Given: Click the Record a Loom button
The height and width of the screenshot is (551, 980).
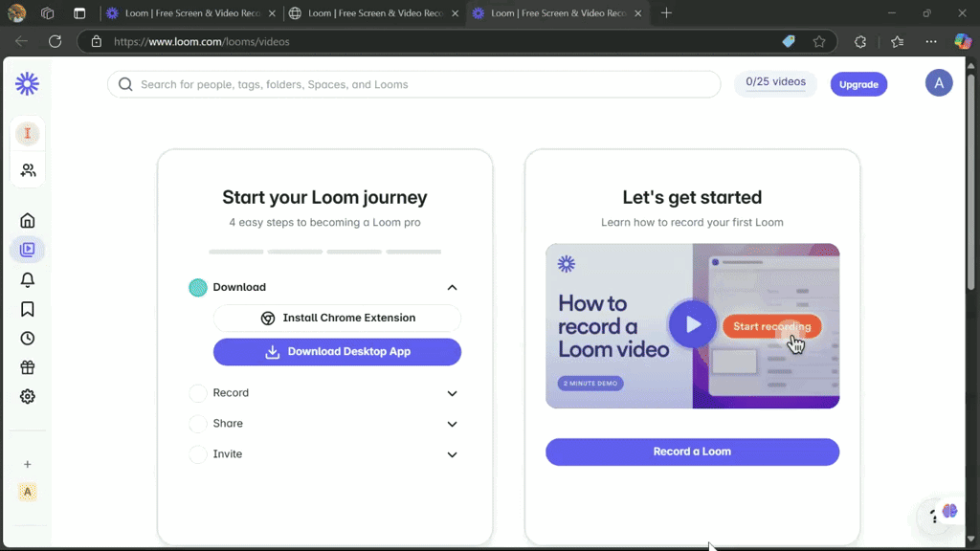Looking at the screenshot, I should (692, 452).
